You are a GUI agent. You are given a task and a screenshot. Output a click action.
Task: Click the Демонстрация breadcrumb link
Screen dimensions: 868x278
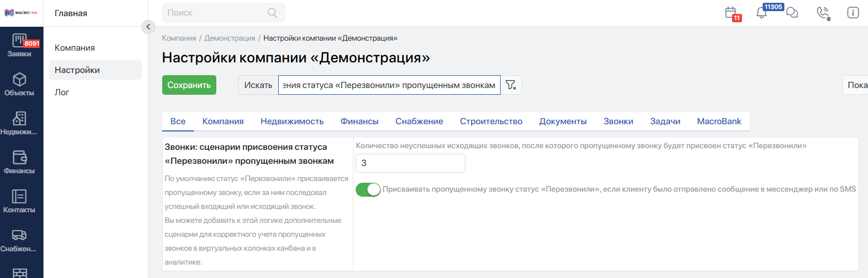[x=230, y=38]
